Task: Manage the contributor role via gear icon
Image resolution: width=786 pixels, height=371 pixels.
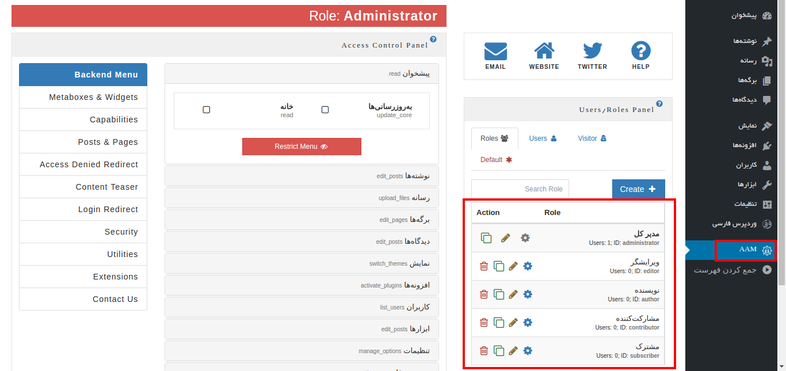Action: pos(527,322)
